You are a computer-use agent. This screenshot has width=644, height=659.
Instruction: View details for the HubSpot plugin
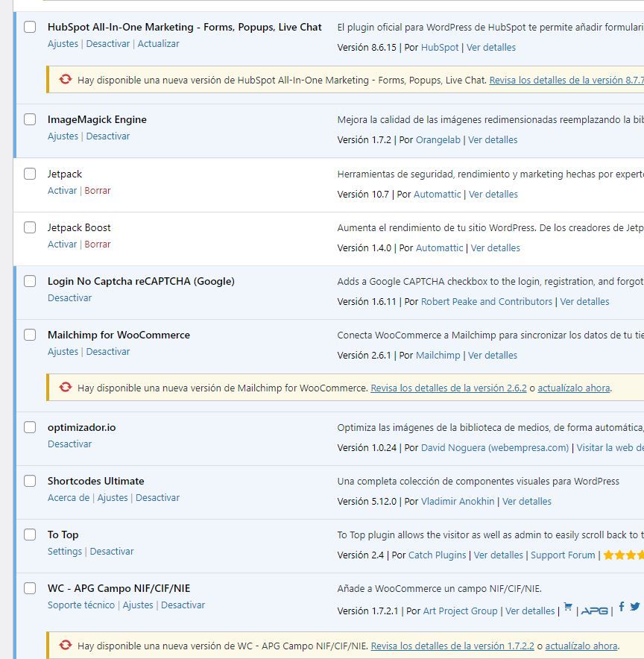click(491, 48)
